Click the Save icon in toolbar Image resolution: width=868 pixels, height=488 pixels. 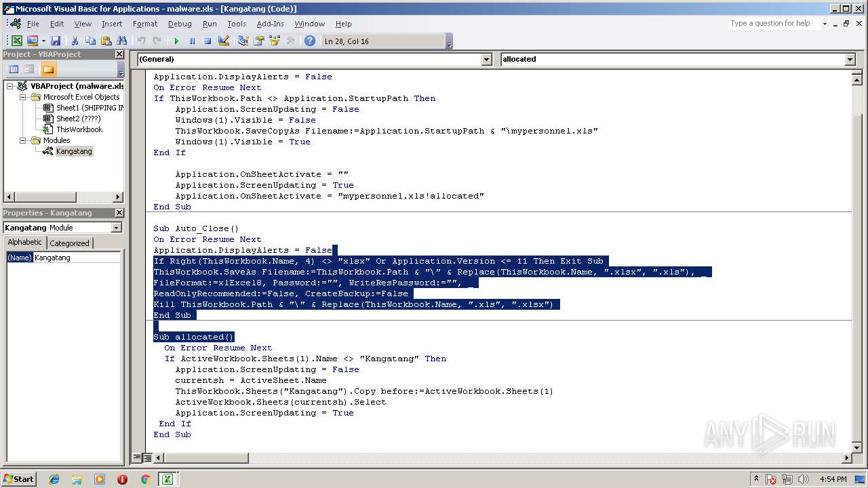[56, 41]
